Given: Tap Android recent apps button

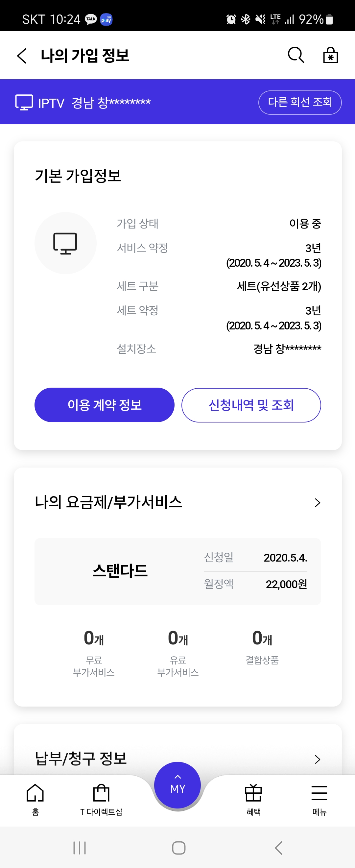Looking at the screenshot, I should (80, 848).
